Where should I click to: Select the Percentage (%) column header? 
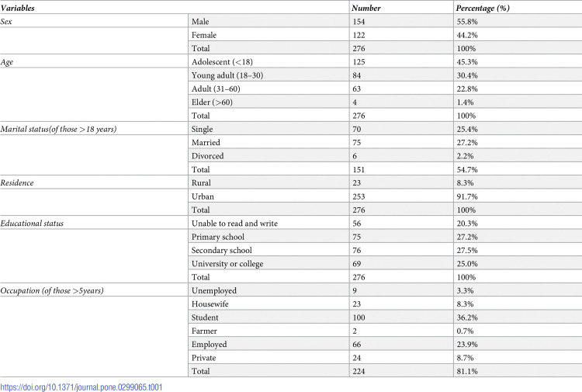point(483,8)
